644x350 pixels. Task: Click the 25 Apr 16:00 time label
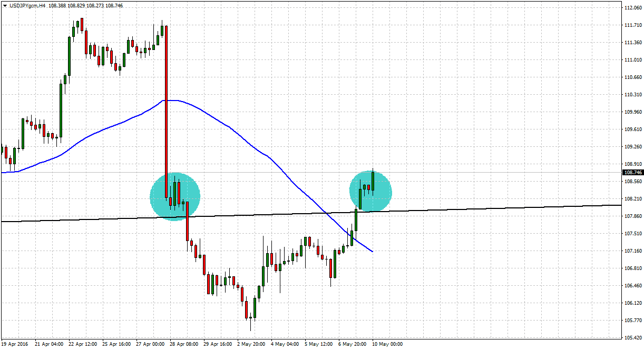pos(115,344)
